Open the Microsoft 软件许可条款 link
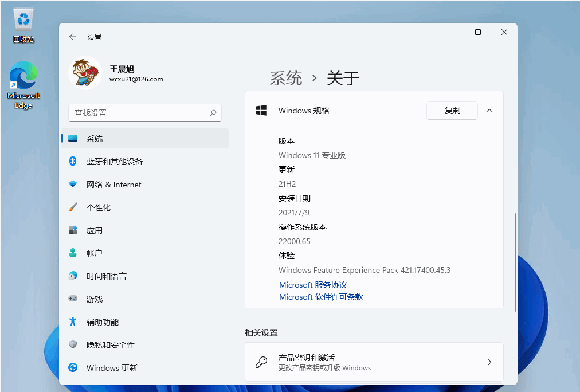Screen dimensions: 580x392 click(321, 297)
